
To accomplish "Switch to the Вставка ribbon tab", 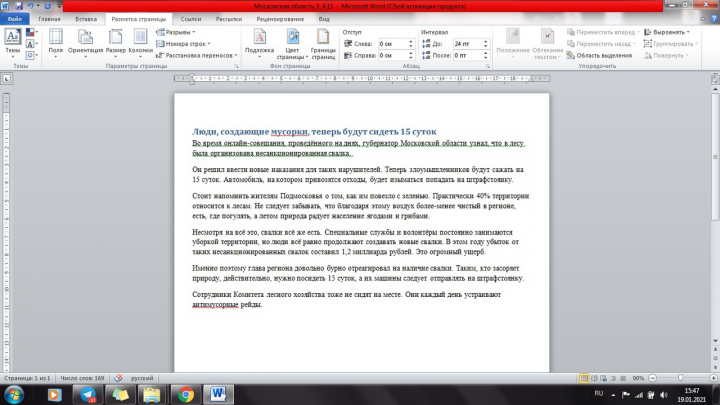I will (86, 19).
